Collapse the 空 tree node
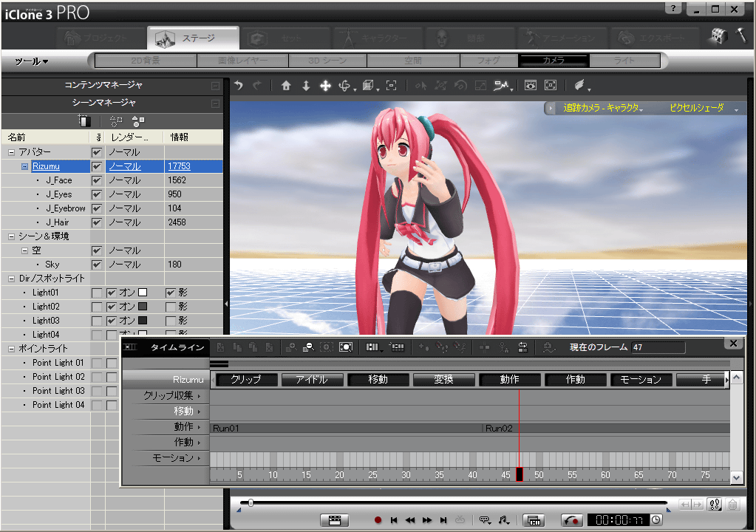This screenshot has height=532, width=756. [x=24, y=250]
